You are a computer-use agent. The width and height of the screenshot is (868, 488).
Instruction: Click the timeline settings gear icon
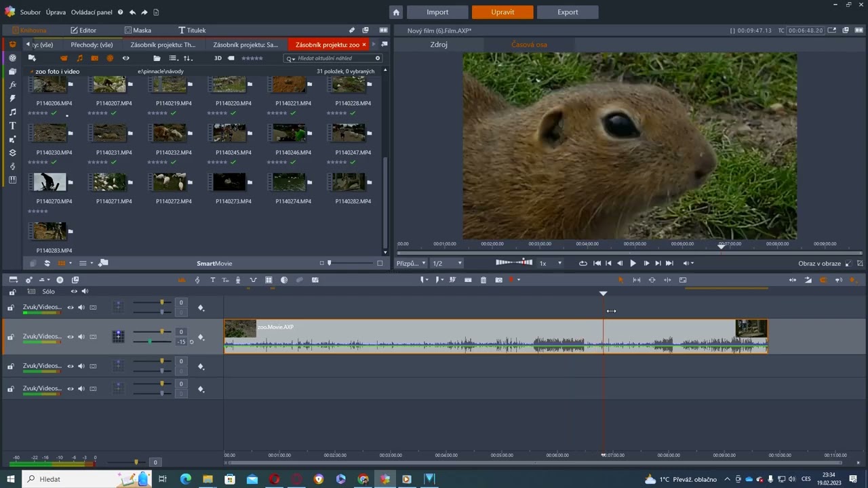[x=28, y=280]
